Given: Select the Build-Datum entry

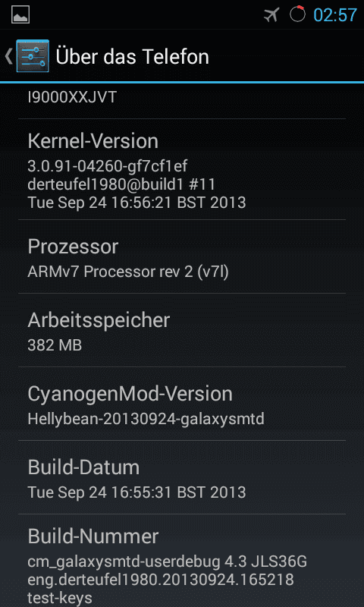Looking at the screenshot, I should point(182,477).
